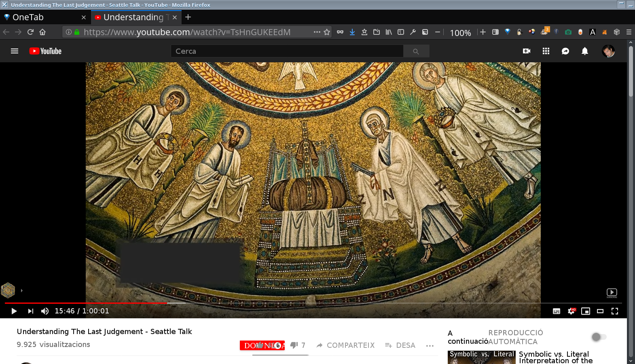Open the YouTube messages icon
This screenshot has width=635, height=364.
[x=565, y=51]
